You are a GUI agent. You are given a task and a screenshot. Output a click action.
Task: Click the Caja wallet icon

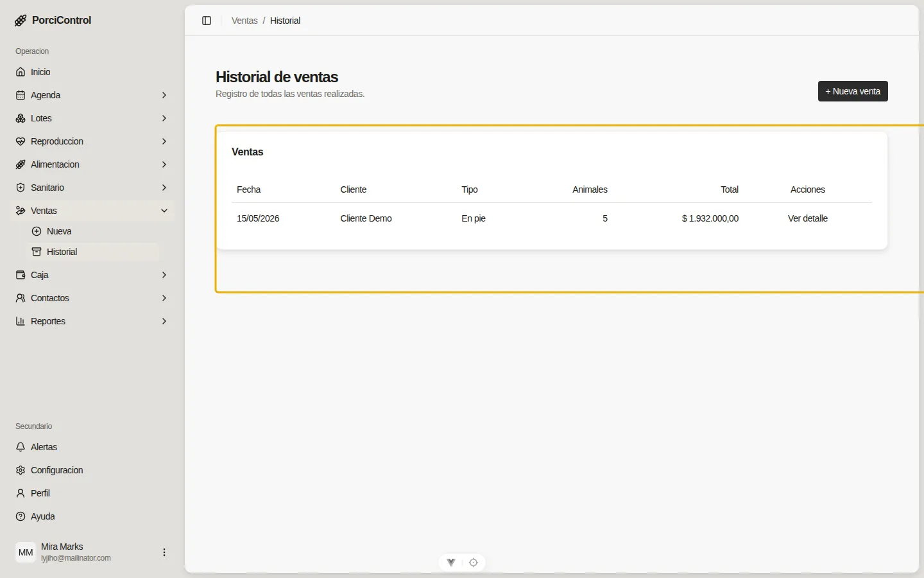[x=21, y=275]
